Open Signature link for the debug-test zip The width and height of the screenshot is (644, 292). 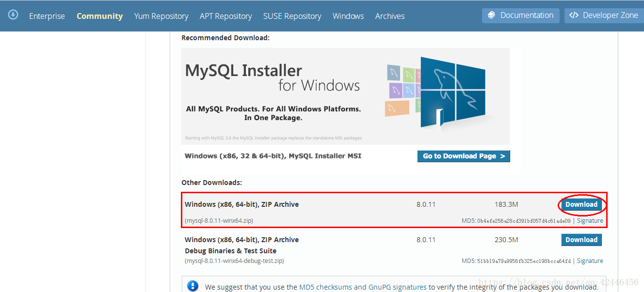coord(590,261)
